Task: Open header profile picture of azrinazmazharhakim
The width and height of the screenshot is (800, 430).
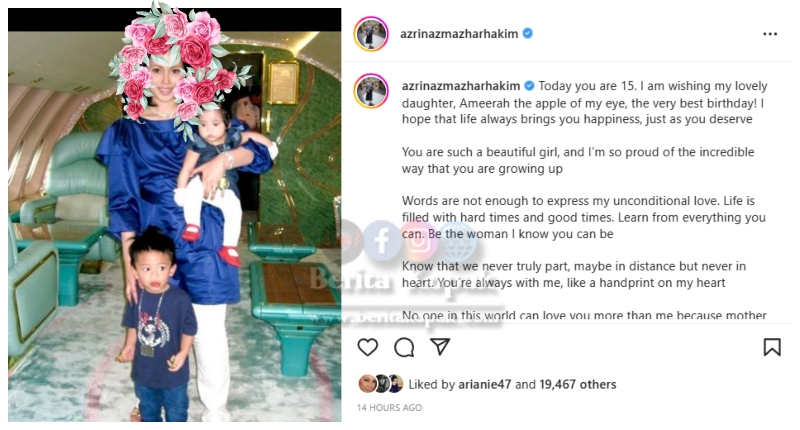Action: pyautogui.click(x=371, y=34)
